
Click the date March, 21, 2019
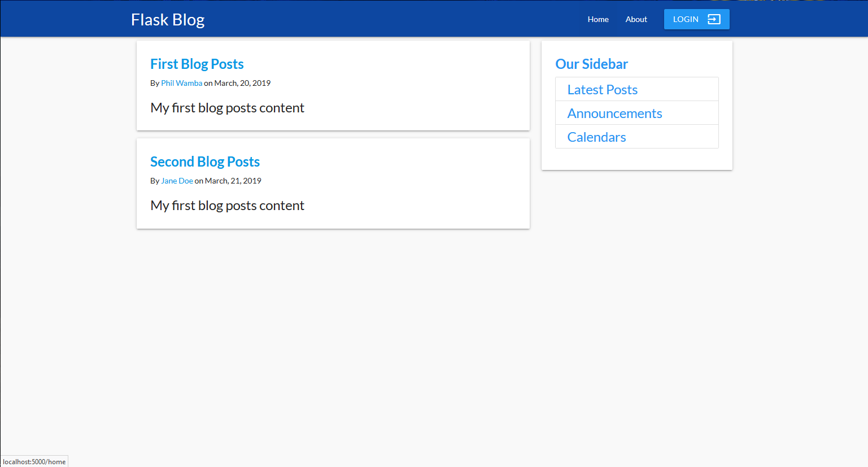click(x=233, y=181)
